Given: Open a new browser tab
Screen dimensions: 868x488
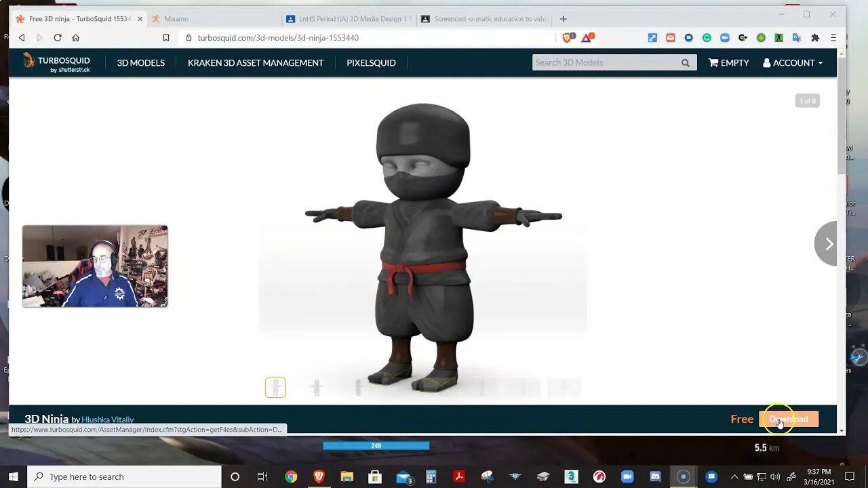Looking at the screenshot, I should click(x=563, y=19).
